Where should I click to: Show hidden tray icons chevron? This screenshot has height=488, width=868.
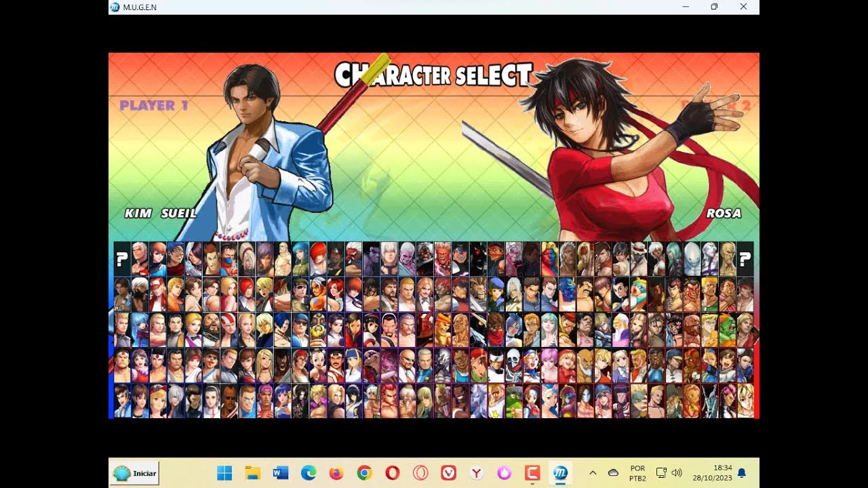[x=593, y=473]
